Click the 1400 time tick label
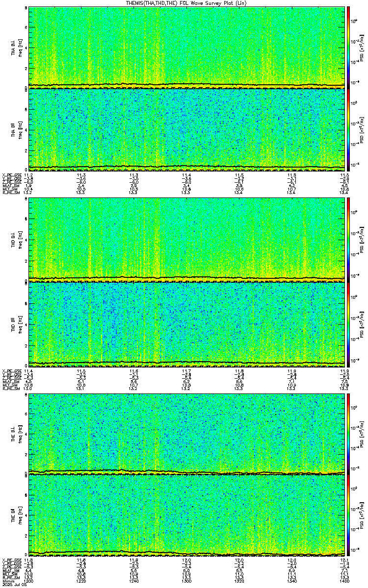The image size is (368, 588). (x=344, y=582)
